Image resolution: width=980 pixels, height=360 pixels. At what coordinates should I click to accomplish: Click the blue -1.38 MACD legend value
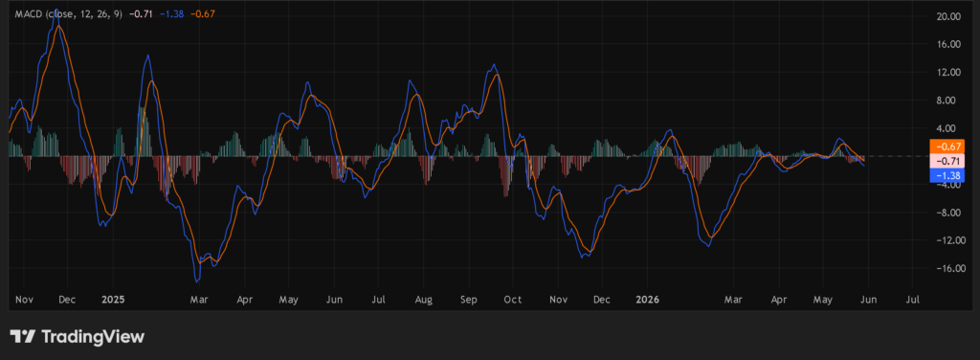[x=172, y=13]
